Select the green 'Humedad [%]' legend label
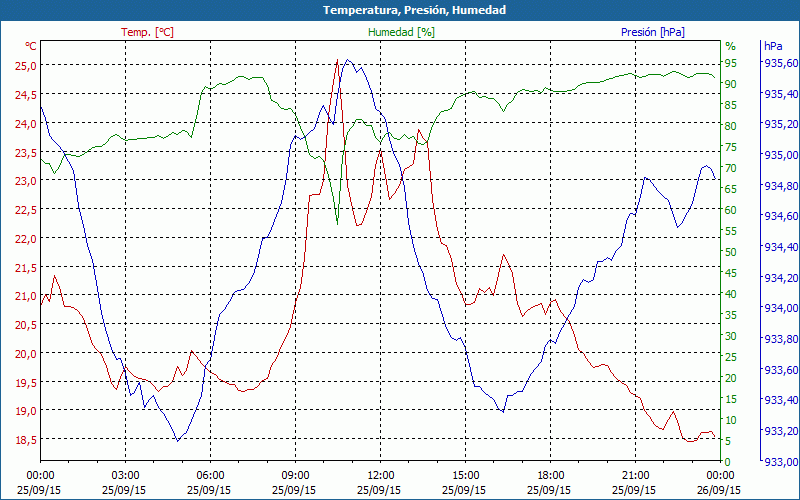The image size is (800, 500). point(402,32)
